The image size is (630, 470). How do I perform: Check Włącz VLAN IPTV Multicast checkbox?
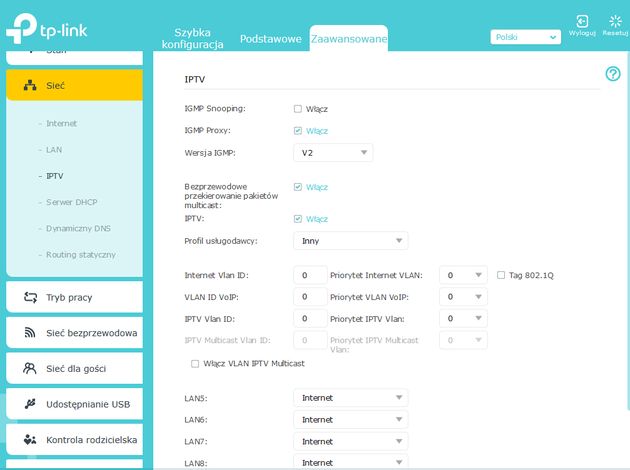point(195,364)
